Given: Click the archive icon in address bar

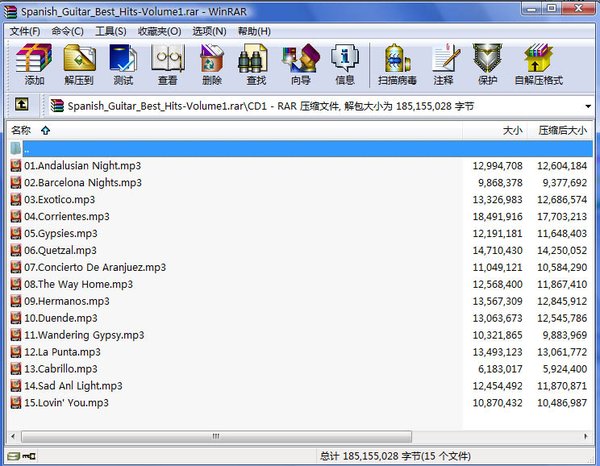Looking at the screenshot, I should coord(57,106).
